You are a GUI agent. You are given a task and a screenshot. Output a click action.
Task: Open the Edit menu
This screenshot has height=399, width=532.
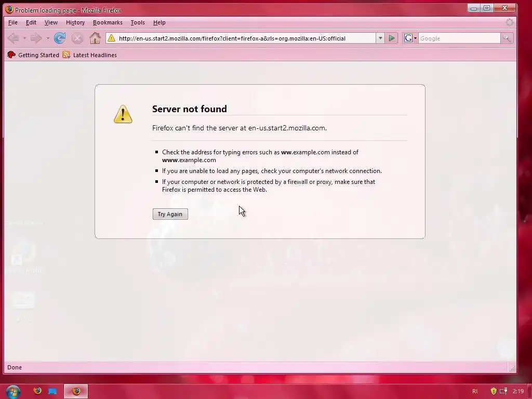[x=31, y=22]
